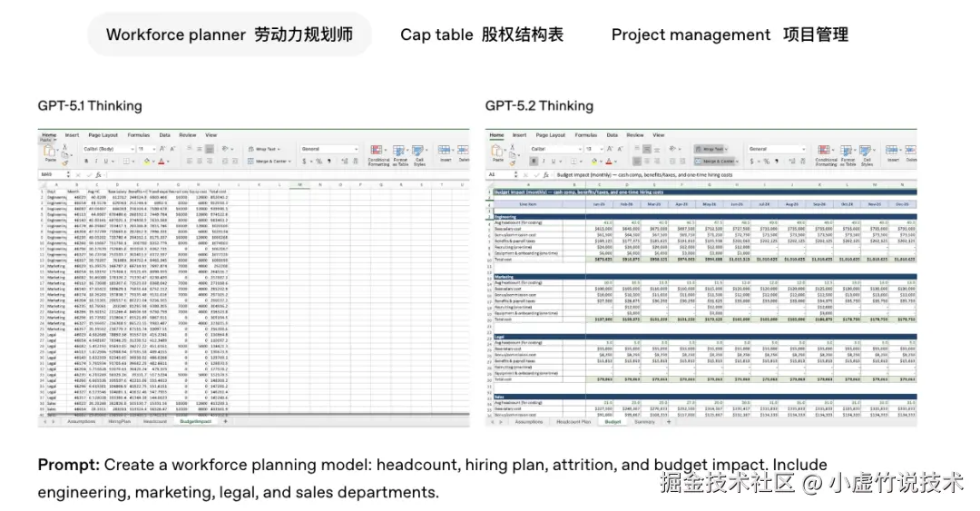The height and width of the screenshot is (511, 980).
Task: Click comma style in GPT-5.2 spreadsheet
Action: 776,162
